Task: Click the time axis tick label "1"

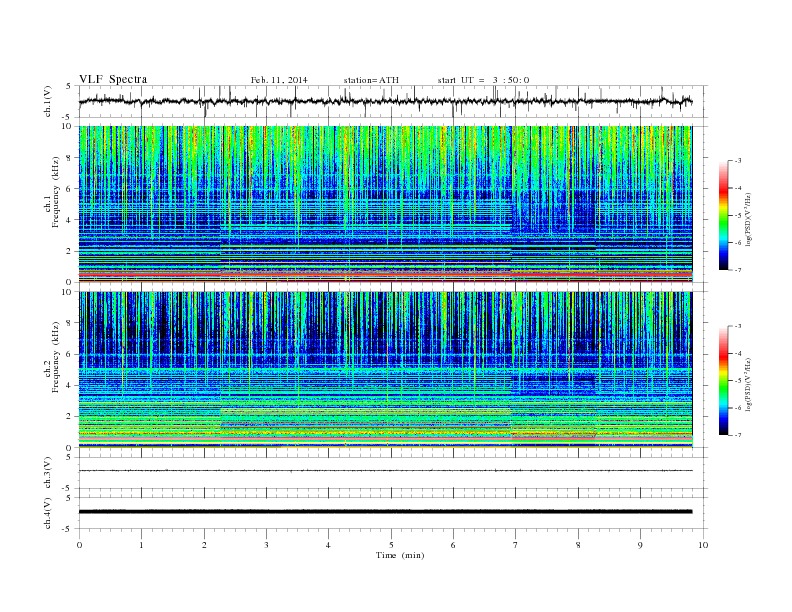Action: point(141,545)
